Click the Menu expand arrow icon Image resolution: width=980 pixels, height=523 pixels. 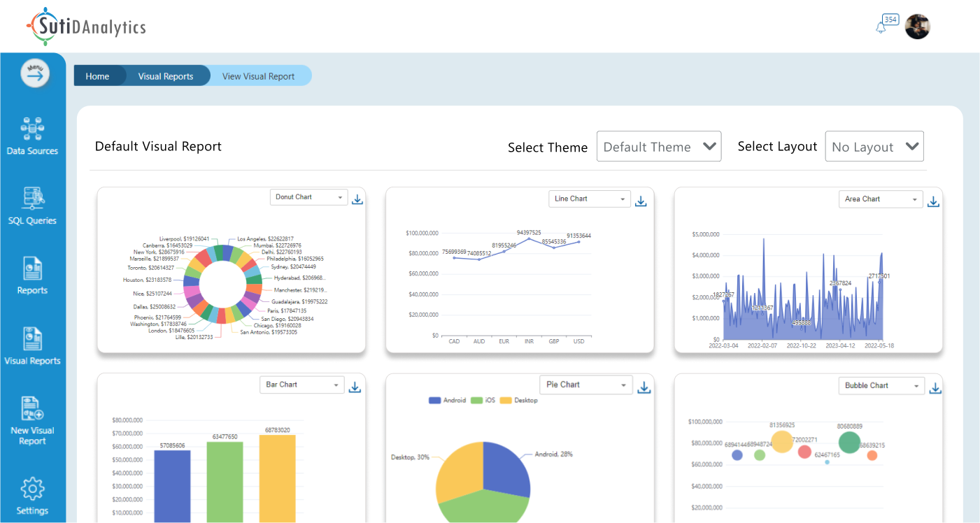tap(35, 73)
